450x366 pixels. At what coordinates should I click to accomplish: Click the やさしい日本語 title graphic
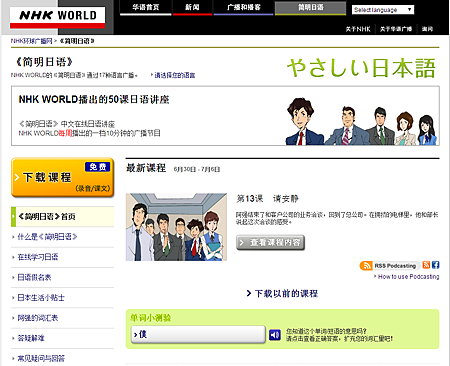pyautogui.click(x=361, y=68)
